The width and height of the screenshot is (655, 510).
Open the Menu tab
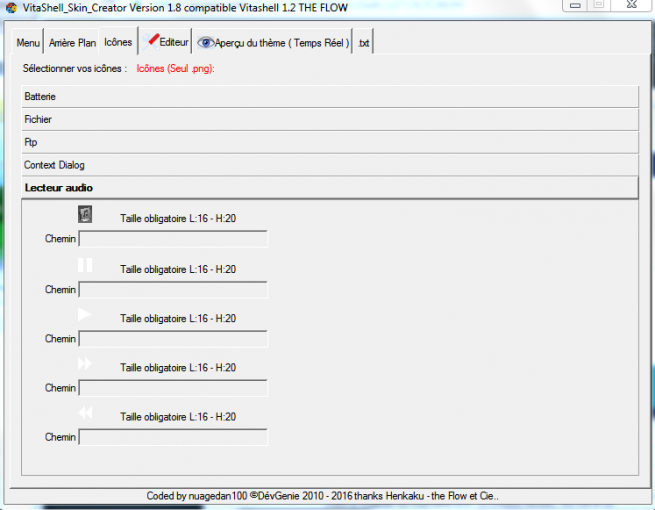coord(28,42)
